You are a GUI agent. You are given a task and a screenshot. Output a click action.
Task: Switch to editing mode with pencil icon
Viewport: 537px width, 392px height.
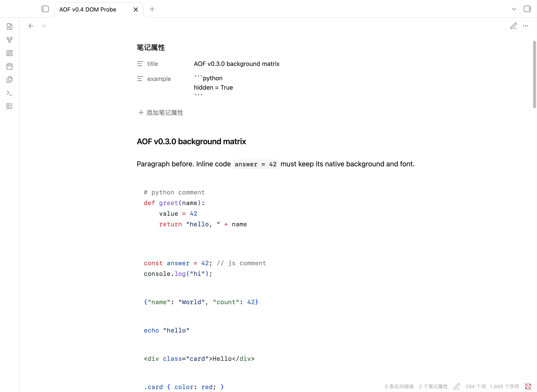[514, 26]
